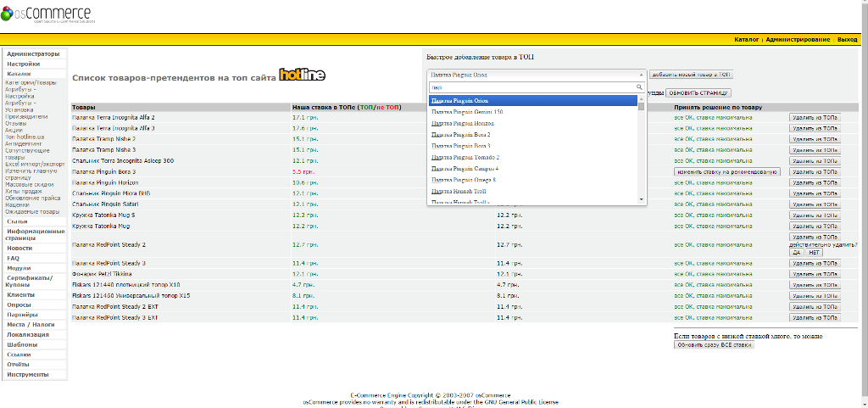Open the Производители sidebar link
The height and width of the screenshot is (408, 868).
[26, 117]
